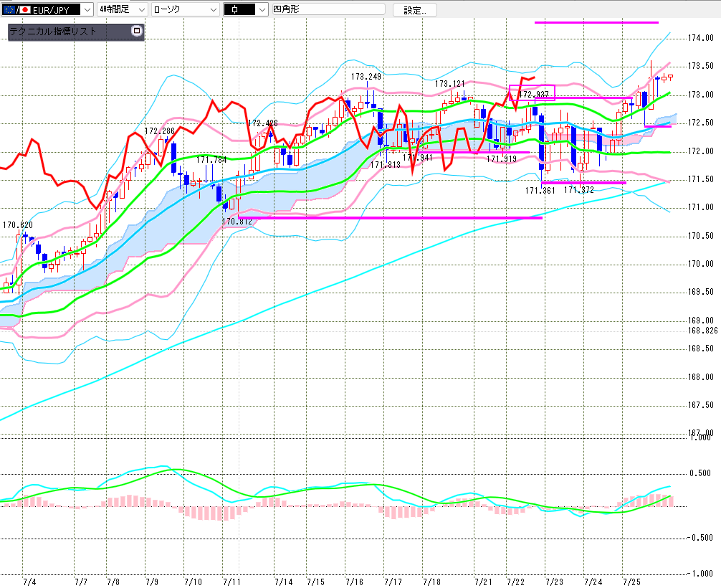This screenshot has width=721, height=588.
Task: Select the 170.620 price label
Action: pos(18,225)
